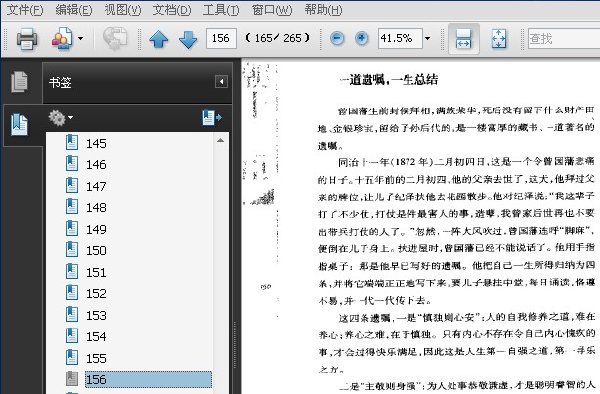Toggle fit one full page mode
The height and width of the screenshot is (394, 600).
pyautogui.click(x=498, y=39)
